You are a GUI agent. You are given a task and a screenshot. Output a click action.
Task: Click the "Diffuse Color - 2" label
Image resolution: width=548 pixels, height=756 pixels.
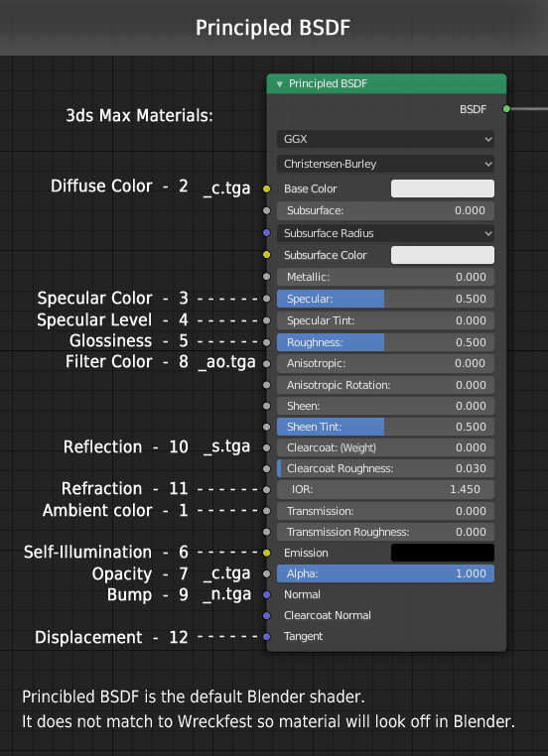click(x=119, y=187)
